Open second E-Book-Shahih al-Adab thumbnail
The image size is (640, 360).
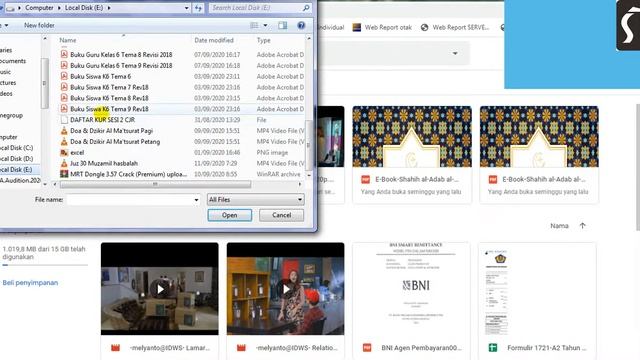coord(539,137)
